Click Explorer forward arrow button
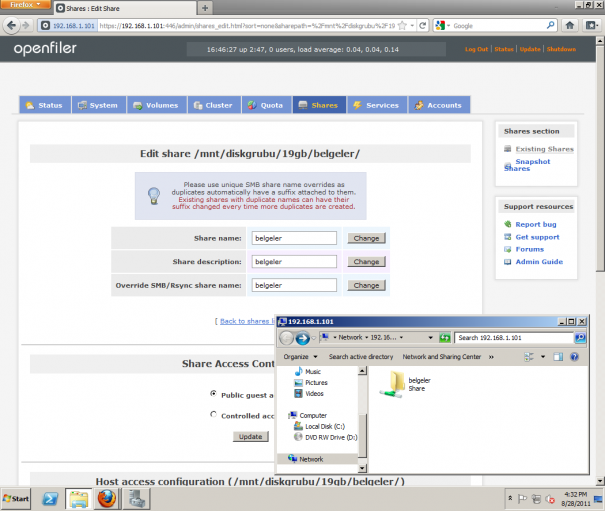The height and width of the screenshot is (511, 605). pos(302,338)
